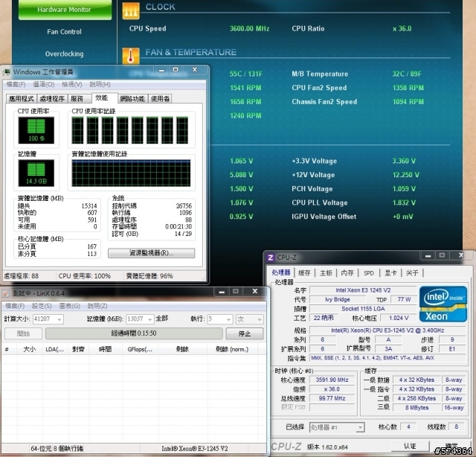Switch to the 关于 tab in CPU-Z
476x457 pixels.
pyautogui.click(x=412, y=273)
